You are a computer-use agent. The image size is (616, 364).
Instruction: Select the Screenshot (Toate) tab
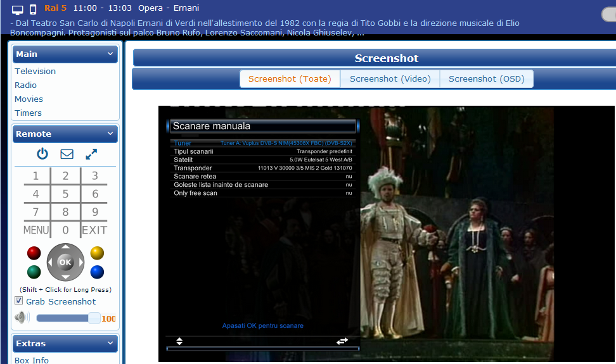click(290, 79)
